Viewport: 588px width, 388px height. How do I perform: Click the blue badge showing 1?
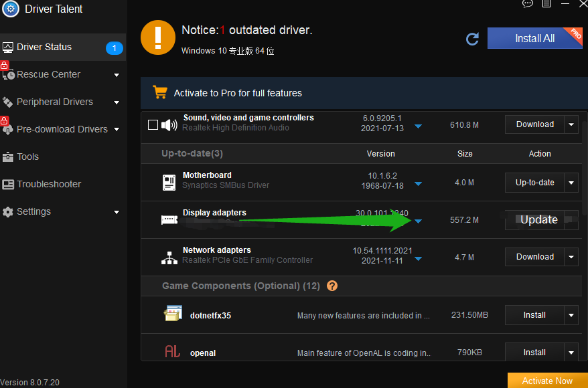click(x=115, y=48)
